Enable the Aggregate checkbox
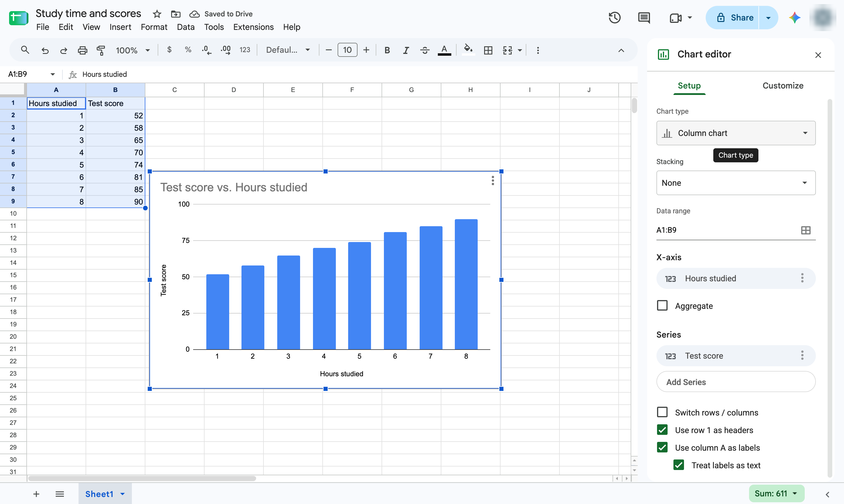The height and width of the screenshot is (504, 844). tap(662, 306)
